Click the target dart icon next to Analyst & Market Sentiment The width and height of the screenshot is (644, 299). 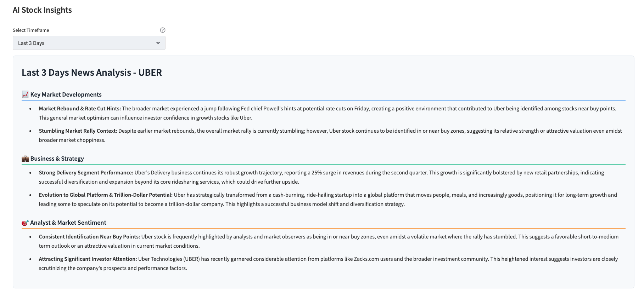(x=25, y=223)
